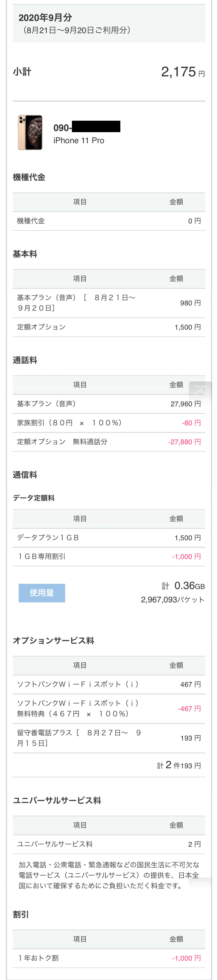Select the 定額オプション 1,500 円 row
The image size is (218, 980).
109,327
